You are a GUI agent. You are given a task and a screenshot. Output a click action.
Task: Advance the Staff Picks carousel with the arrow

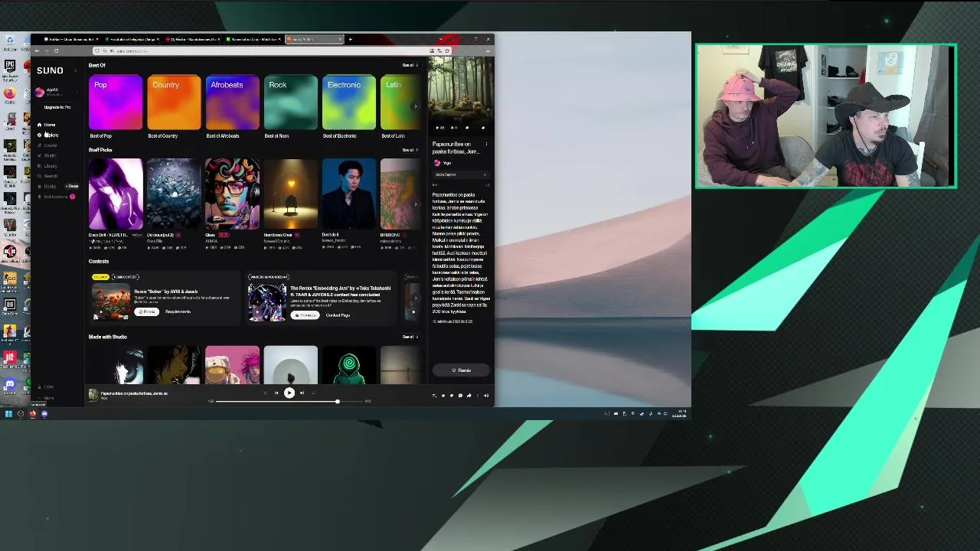tap(415, 204)
